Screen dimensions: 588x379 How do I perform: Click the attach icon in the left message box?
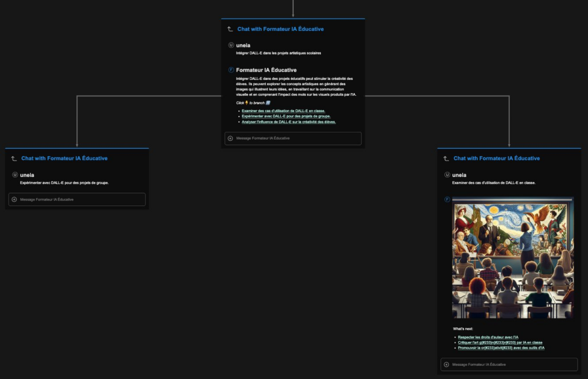click(14, 199)
